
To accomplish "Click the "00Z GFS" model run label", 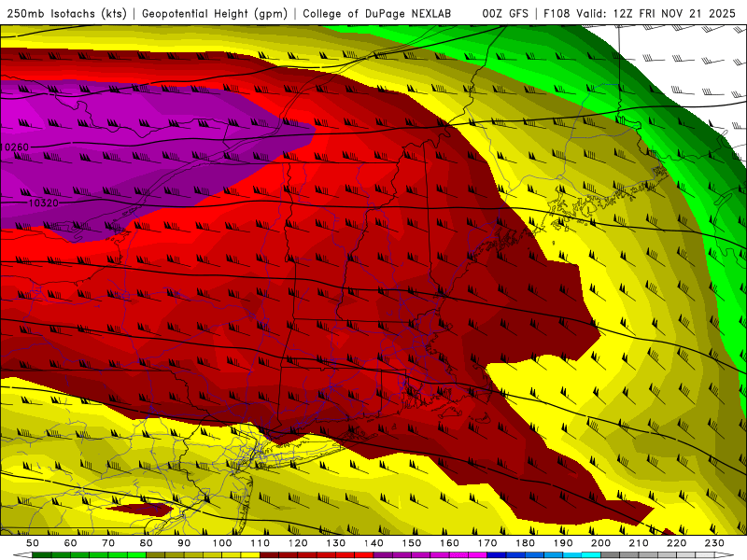I will point(505,14).
